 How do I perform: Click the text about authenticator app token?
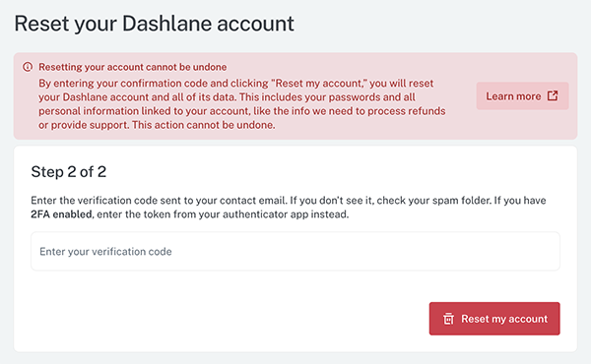(x=223, y=214)
